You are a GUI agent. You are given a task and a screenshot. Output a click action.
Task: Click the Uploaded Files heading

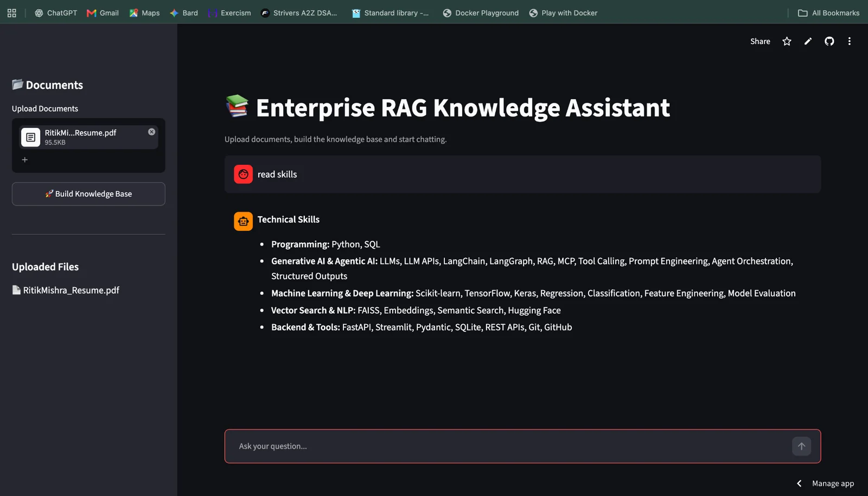pos(45,267)
